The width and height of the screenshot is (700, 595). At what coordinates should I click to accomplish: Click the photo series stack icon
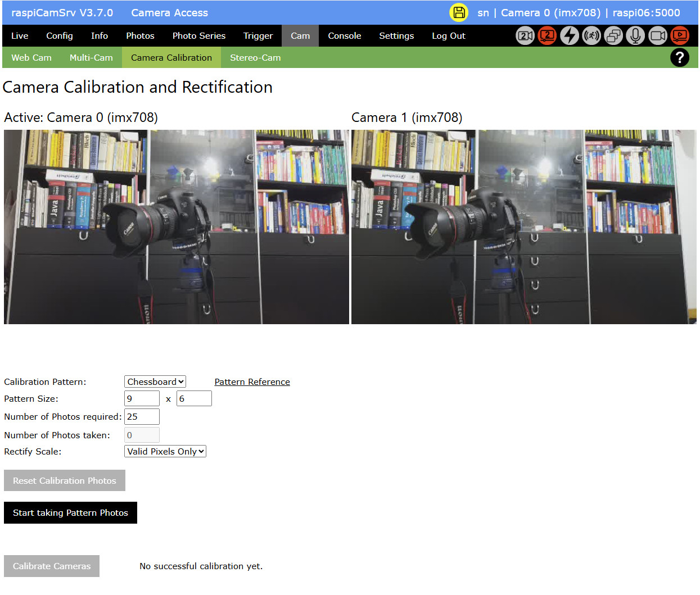[613, 35]
